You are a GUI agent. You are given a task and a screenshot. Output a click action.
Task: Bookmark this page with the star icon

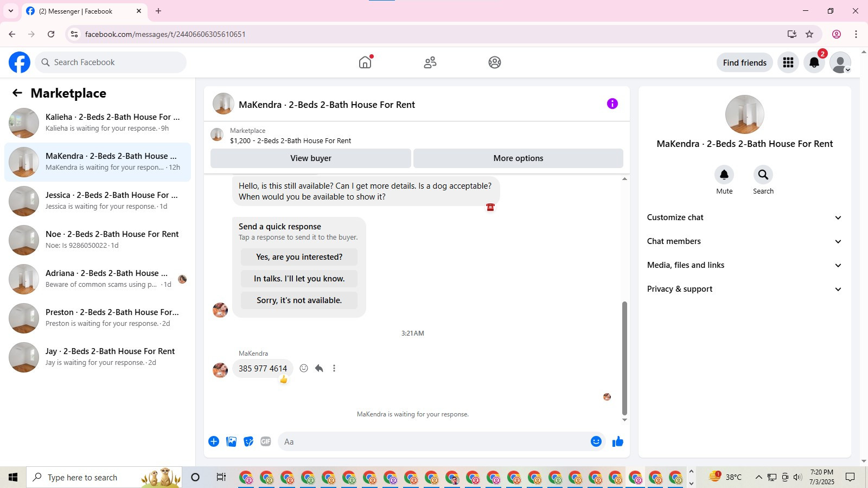point(809,34)
